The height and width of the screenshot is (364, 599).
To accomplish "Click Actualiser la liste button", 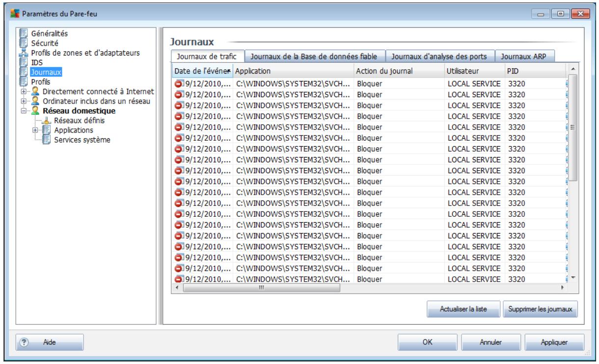I will pos(463,310).
